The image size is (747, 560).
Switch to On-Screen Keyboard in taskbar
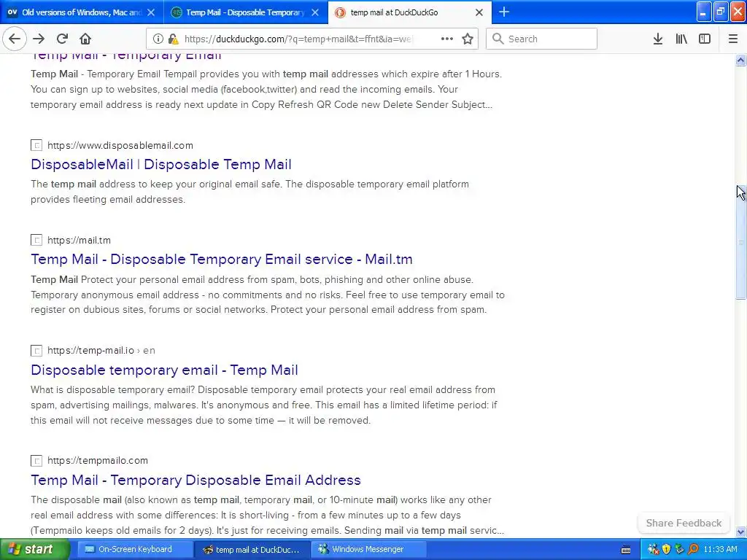(x=134, y=550)
